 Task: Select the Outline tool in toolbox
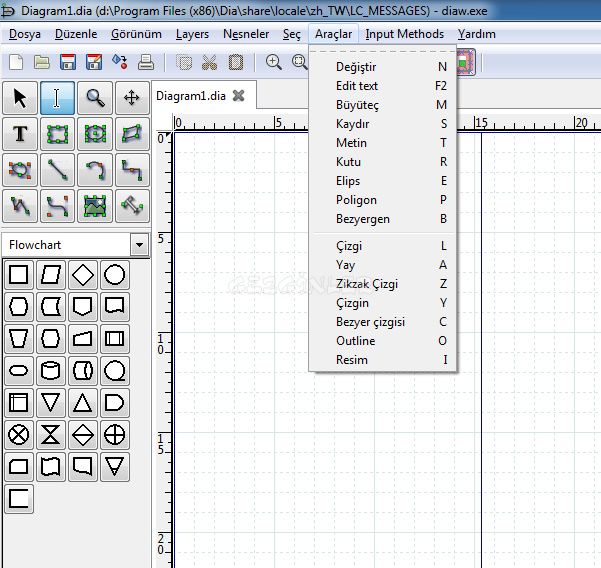click(132, 206)
